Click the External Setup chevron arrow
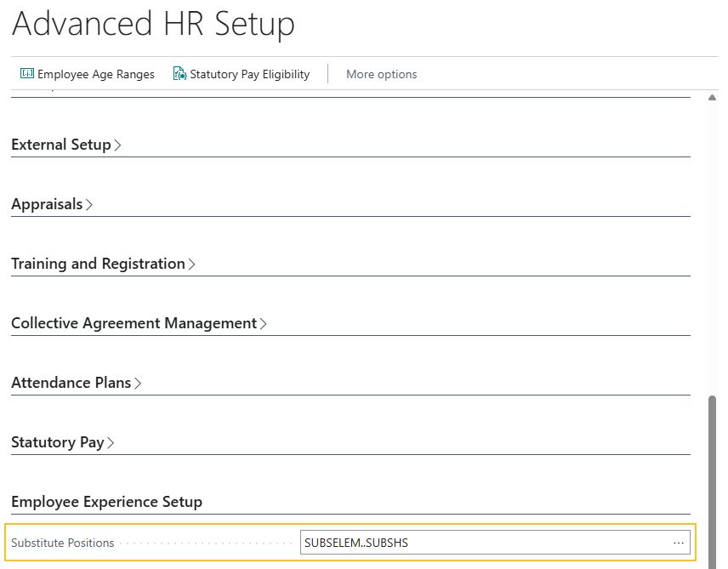This screenshot has height=569, width=728. click(117, 145)
